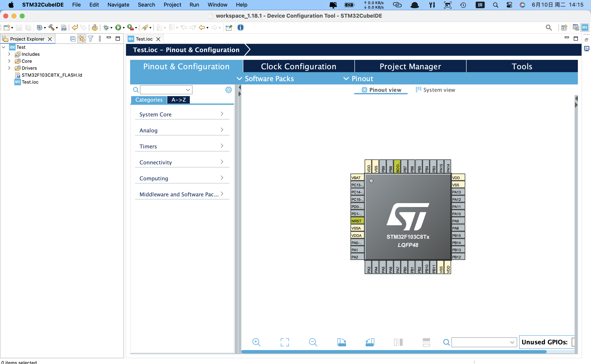
Task: Collapse All items in Project Explorer
Action: [x=73, y=39]
